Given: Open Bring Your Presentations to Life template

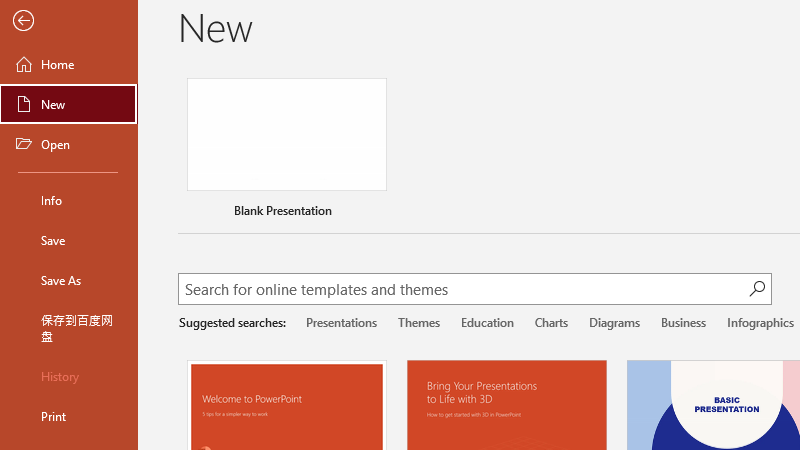Looking at the screenshot, I should click(507, 406).
